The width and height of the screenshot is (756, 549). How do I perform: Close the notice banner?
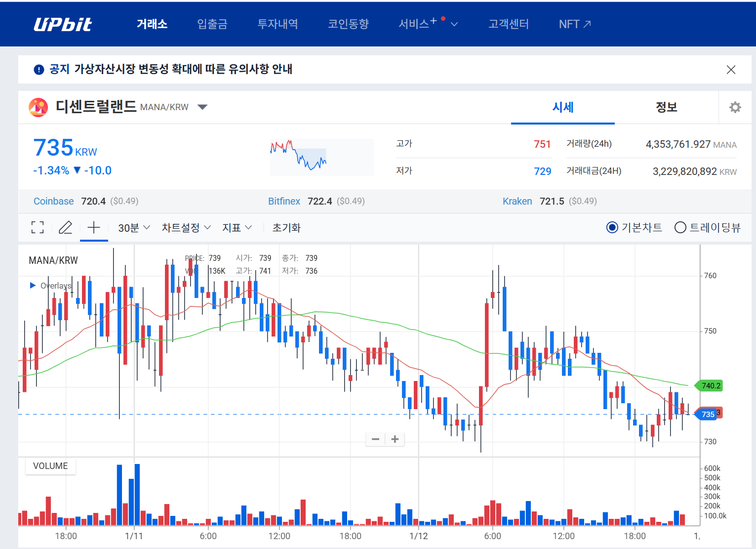pos(731,70)
